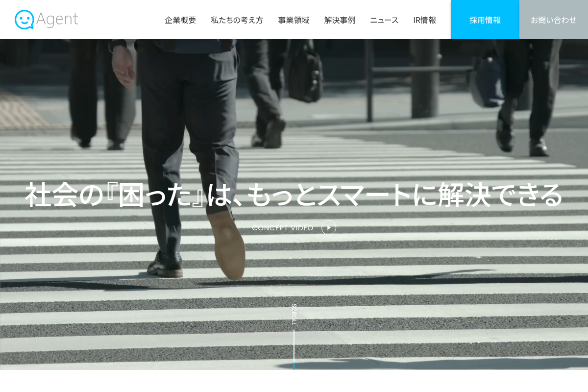Go to 私たちの考え方 page
Screen dimensions: 588x392
(237, 20)
